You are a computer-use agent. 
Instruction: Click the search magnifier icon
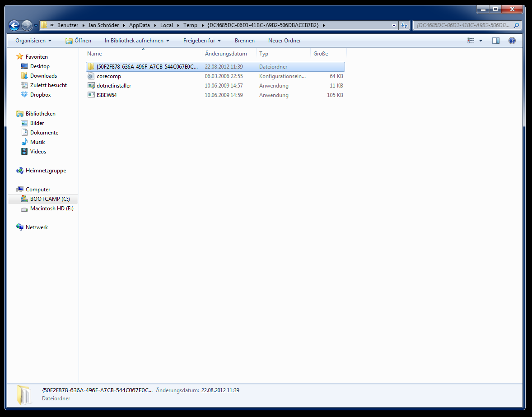point(516,25)
